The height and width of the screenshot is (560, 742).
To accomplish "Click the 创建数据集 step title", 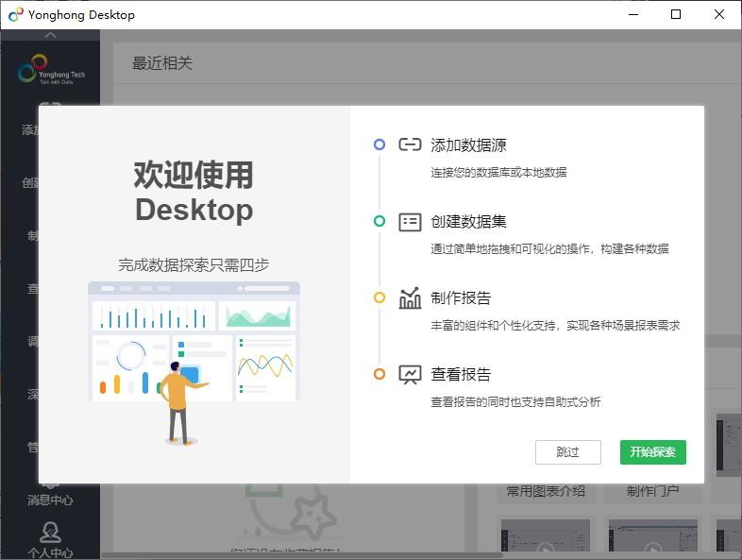I will click(x=468, y=222).
